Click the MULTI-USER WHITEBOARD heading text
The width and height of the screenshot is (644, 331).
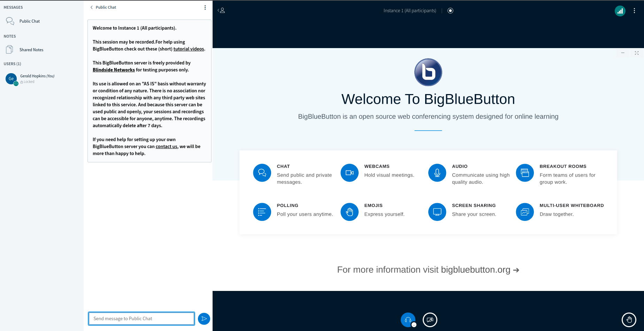[572, 206]
